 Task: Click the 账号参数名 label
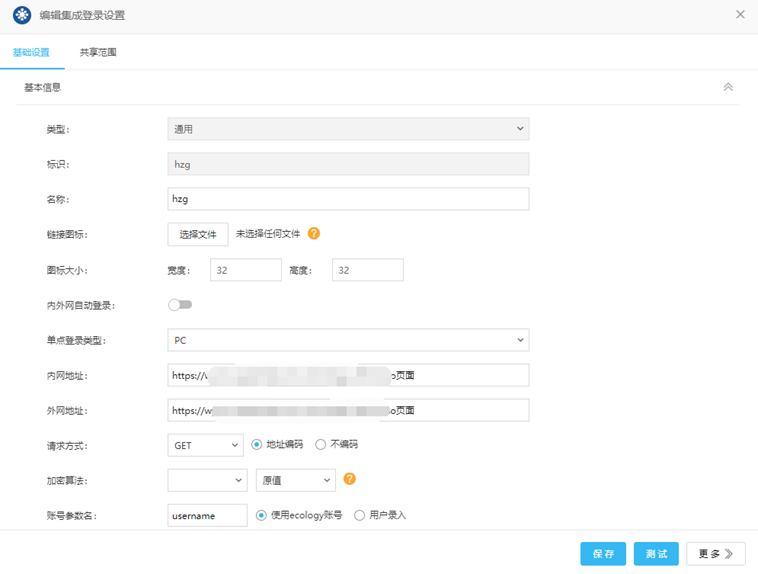point(72,516)
